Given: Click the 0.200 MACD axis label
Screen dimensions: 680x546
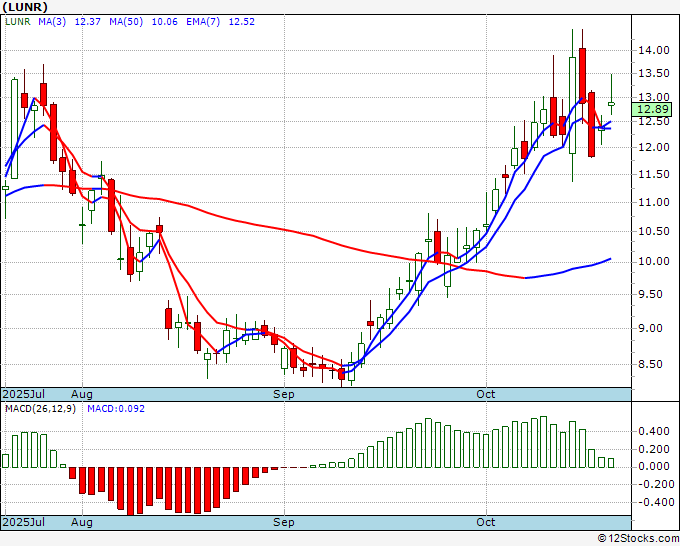Looking at the screenshot, I should coord(654,449).
